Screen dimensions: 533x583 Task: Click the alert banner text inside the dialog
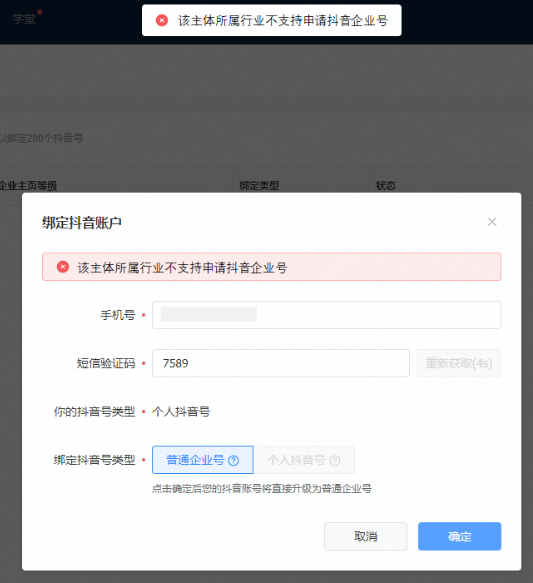click(x=182, y=267)
